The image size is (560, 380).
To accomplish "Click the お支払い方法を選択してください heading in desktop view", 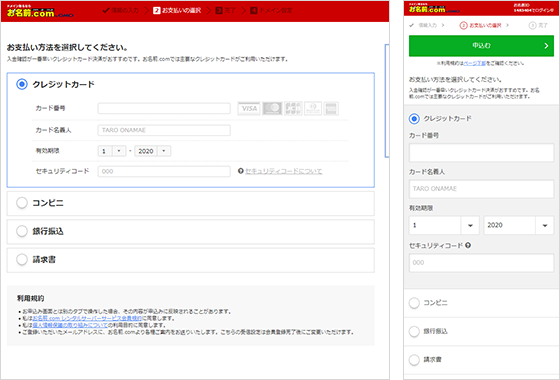I will point(67,48).
